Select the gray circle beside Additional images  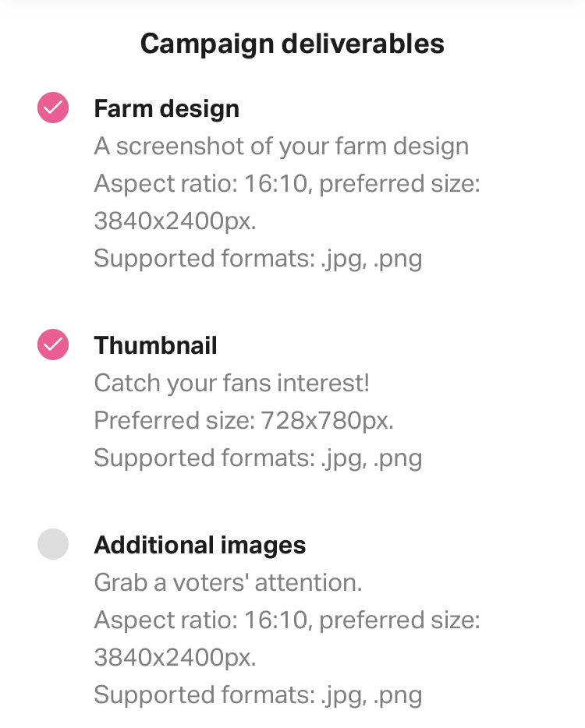(x=53, y=544)
